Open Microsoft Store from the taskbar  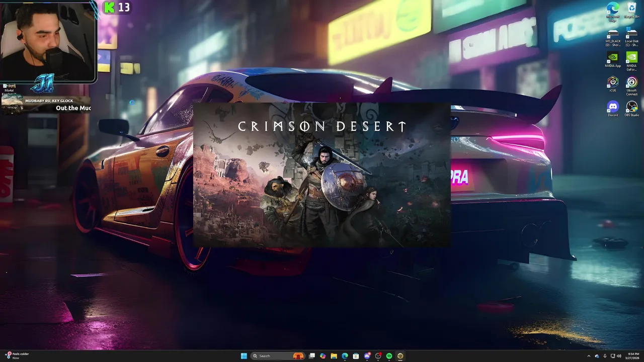tap(356, 356)
